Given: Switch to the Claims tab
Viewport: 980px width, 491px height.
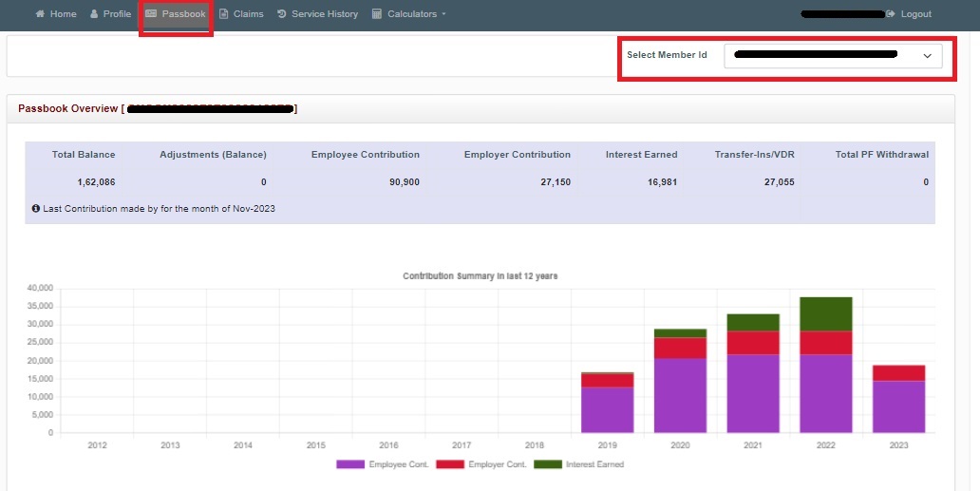Looking at the screenshot, I should 248,14.
